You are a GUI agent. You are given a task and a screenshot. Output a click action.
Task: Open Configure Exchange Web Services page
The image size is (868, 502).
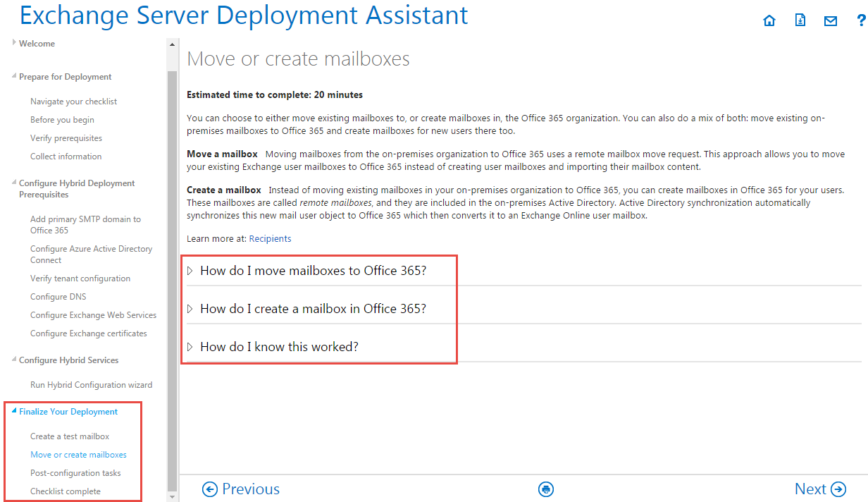(94, 315)
